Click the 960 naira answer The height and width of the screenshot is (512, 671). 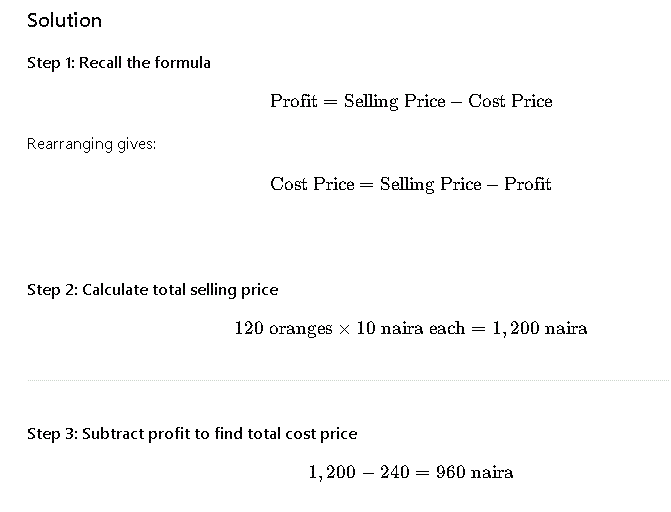pos(475,473)
